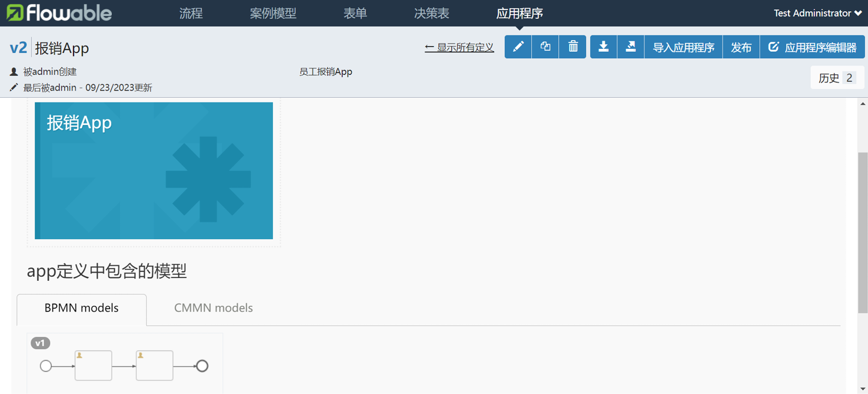Delete the app with trash icon

(x=573, y=47)
